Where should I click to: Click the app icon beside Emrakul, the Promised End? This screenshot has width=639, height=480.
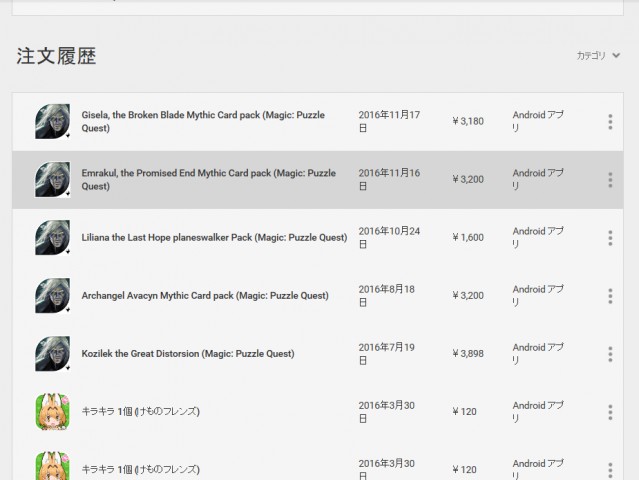click(53, 180)
